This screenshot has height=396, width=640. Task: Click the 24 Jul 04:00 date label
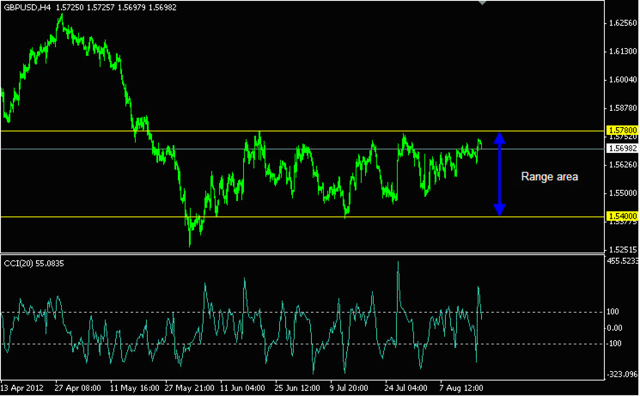(x=405, y=388)
